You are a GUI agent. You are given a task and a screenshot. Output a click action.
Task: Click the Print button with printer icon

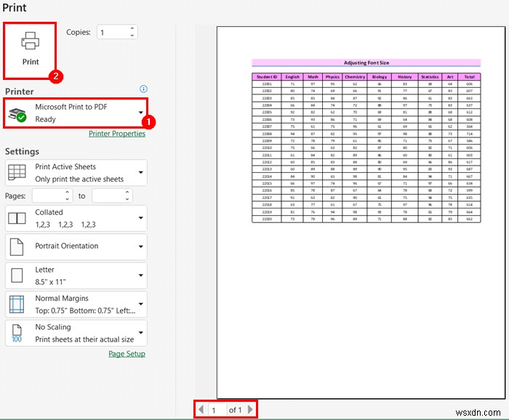tap(30, 50)
